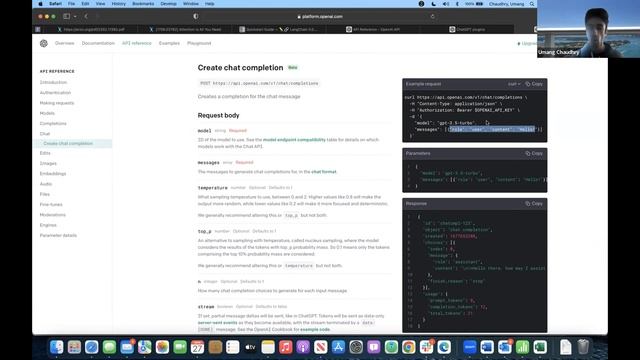Viewport: 640px width, 360px height.
Task: Select Introduction in API reference sidebar
Action: coord(53,82)
